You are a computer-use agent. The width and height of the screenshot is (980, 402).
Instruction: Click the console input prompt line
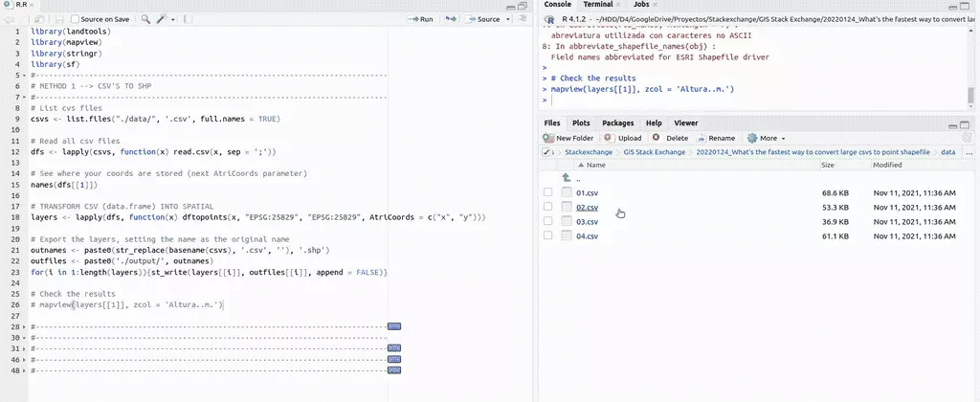click(x=753, y=100)
